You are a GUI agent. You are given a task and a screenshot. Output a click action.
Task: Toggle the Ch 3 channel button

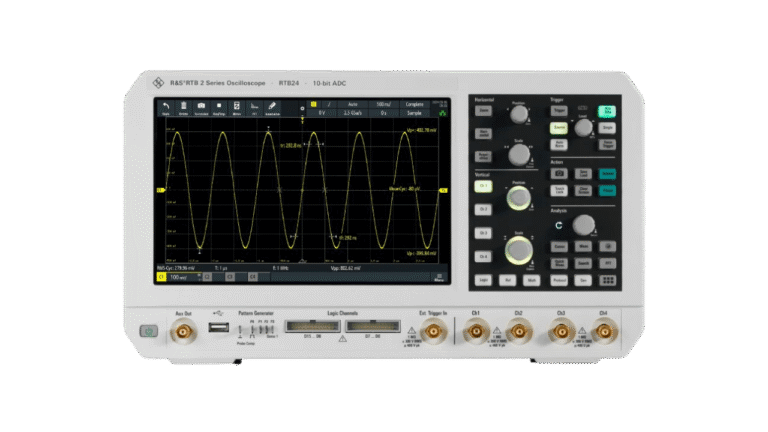coord(483,233)
